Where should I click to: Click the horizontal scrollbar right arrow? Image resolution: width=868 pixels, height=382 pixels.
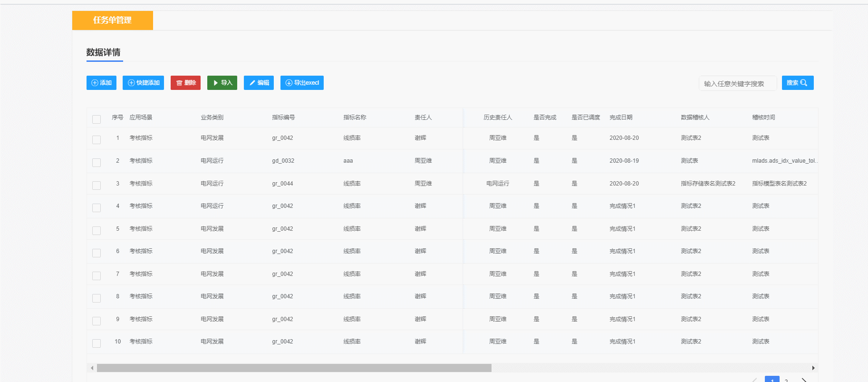pos(813,368)
